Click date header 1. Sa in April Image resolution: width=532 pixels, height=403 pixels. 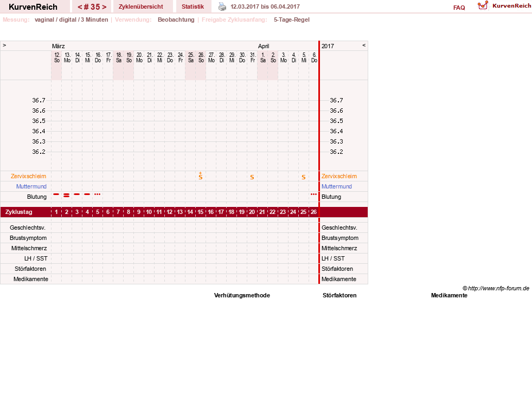pos(262,57)
